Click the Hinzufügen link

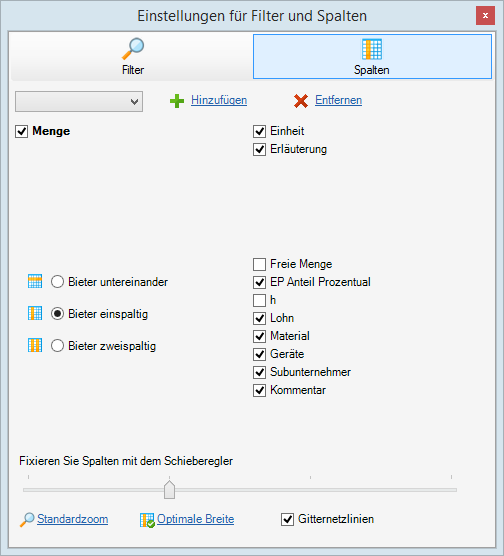219,100
